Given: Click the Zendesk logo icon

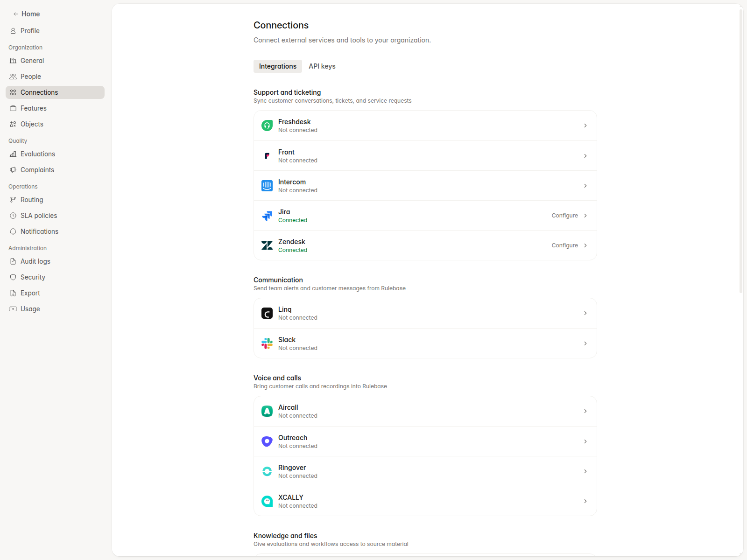Looking at the screenshot, I should pyautogui.click(x=267, y=245).
